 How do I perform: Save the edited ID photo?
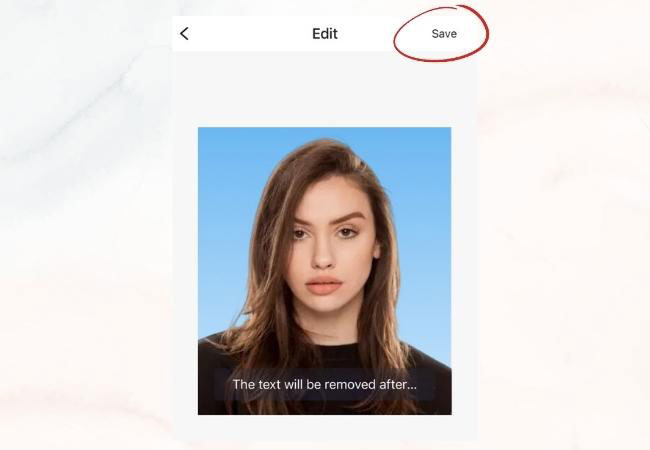click(444, 34)
